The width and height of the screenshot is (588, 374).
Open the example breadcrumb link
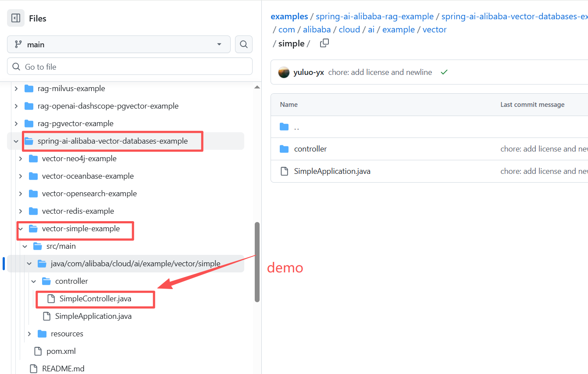(x=399, y=29)
